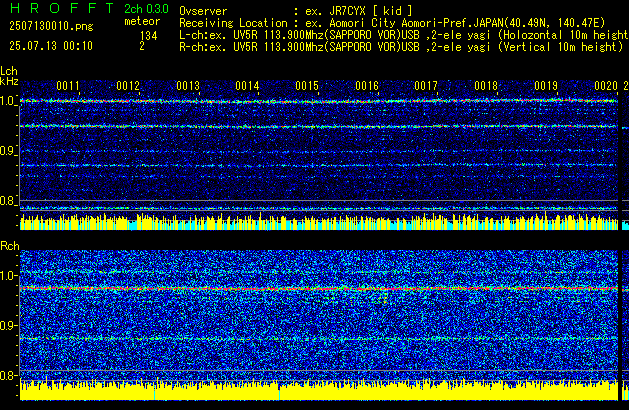Click the 0011 time marker
The width and height of the screenshot is (629, 410).
pyautogui.click(x=68, y=86)
